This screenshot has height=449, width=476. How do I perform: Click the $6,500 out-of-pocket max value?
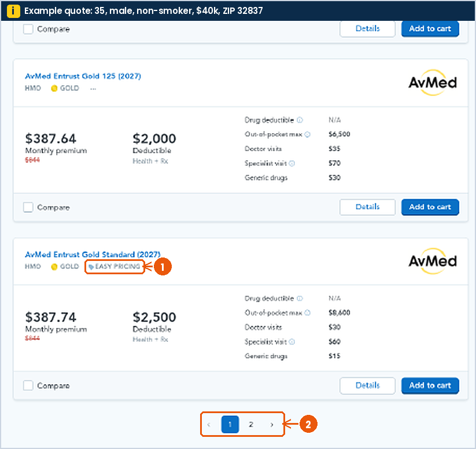click(x=340, y=134)
